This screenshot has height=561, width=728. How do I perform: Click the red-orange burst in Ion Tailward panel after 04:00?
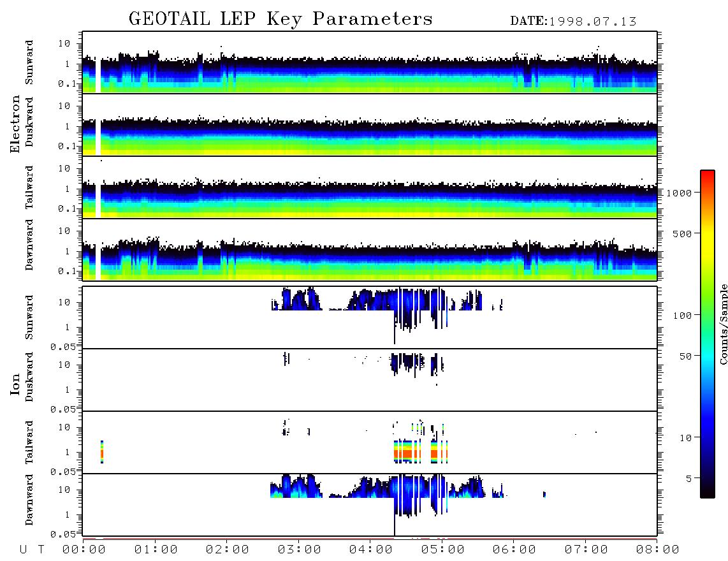click(421, 452)
